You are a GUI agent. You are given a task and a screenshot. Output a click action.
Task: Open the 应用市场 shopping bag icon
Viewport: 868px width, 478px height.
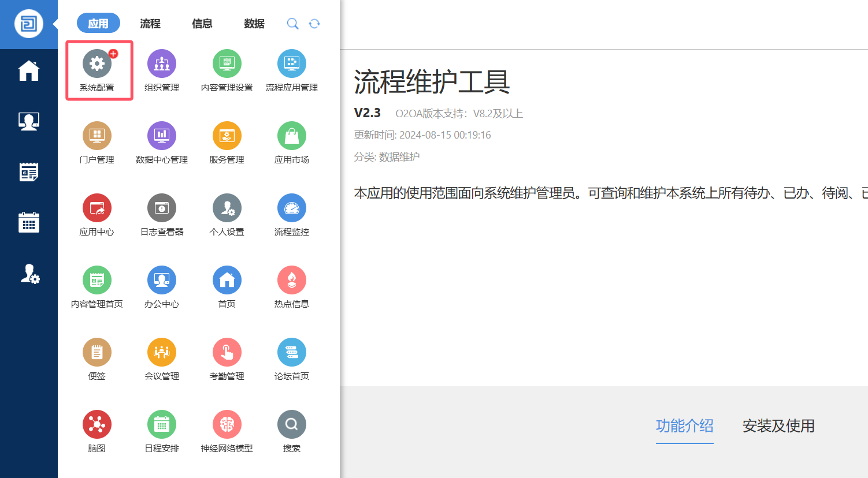tap(291, 136)
